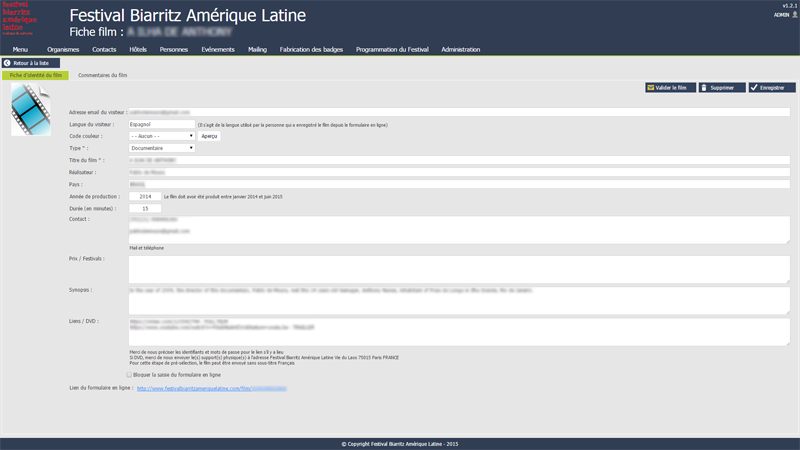Open the Code couleur dropdown
Viewport: 800px width, 450px height.
[x=162, y=136]
